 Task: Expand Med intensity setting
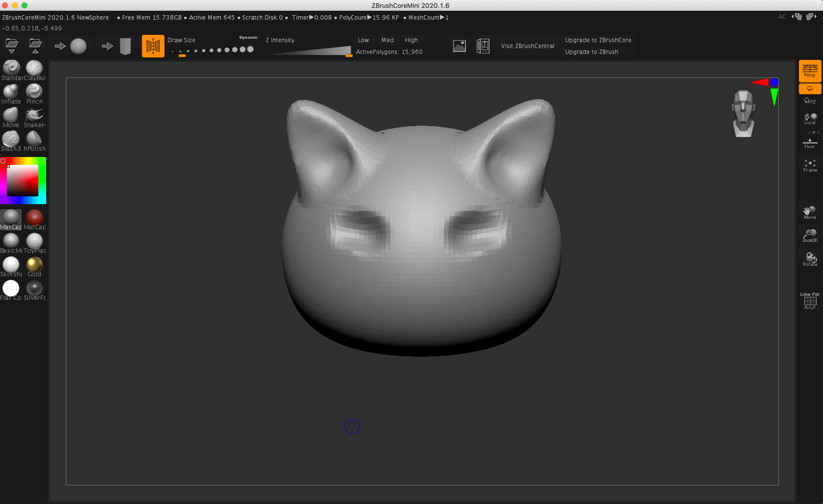(x=386, y=40)
